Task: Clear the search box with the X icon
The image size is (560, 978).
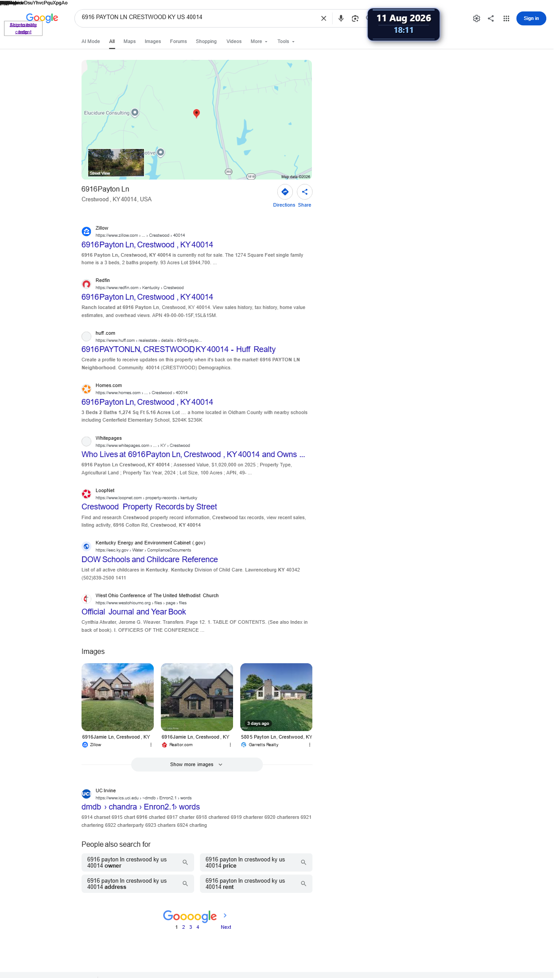Action: [323, 18]
